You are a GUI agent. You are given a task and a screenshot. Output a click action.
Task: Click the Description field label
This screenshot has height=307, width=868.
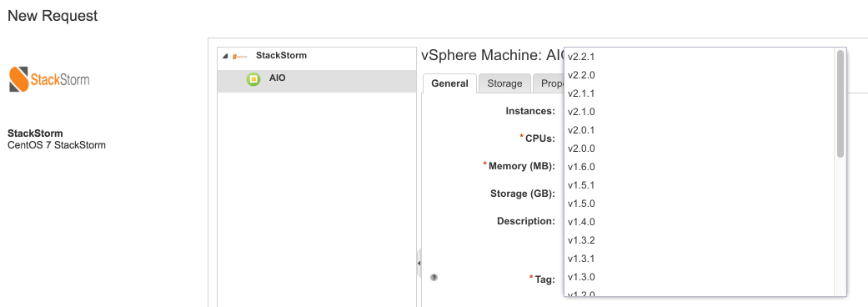526,220
